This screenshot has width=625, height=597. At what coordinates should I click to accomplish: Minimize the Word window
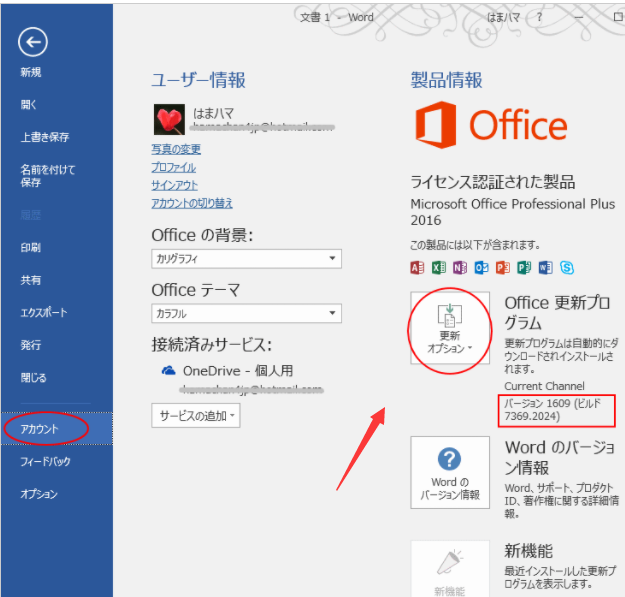[x=579, y=17]
